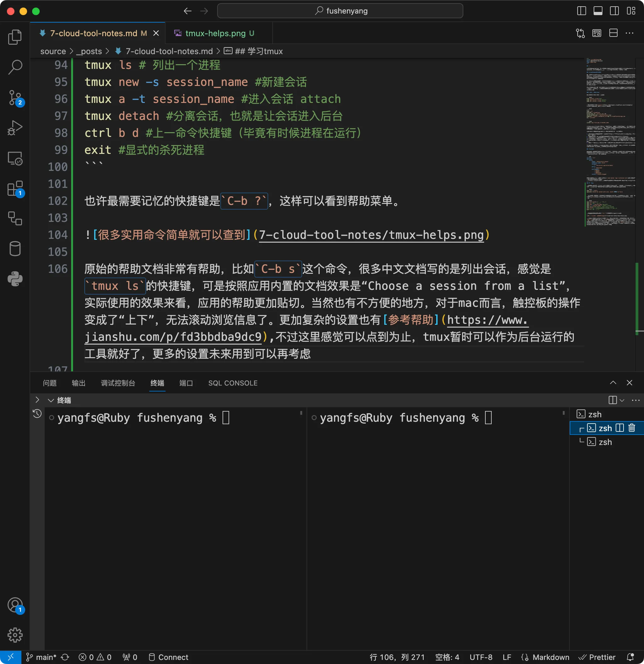Switch to the SQL CONSOLE panel tab
The width and height of the screenshot is (644, 664).
[x=233, y=383]
